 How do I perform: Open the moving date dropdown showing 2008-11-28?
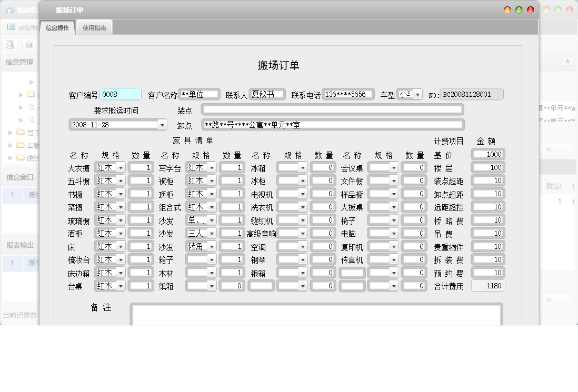[x=161, y=124]
